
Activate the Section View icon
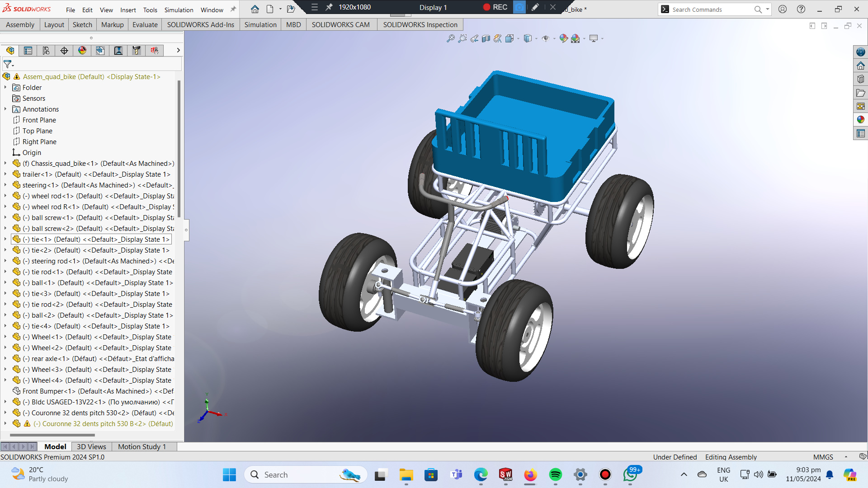point(486,38)
